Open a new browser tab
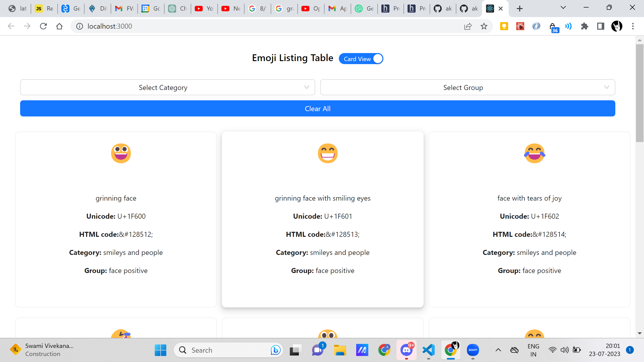Viewport: 644px width, 362px height. pos(520,9)
